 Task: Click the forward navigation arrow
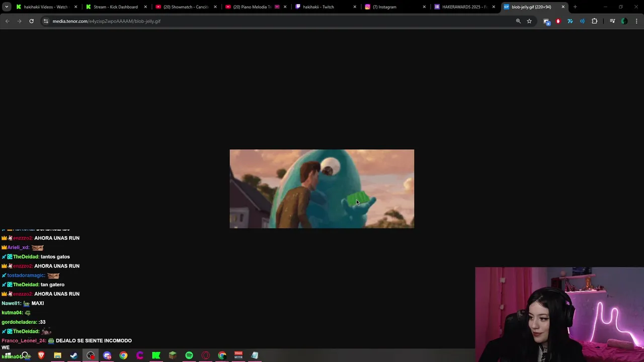click(x=19, y=21)
